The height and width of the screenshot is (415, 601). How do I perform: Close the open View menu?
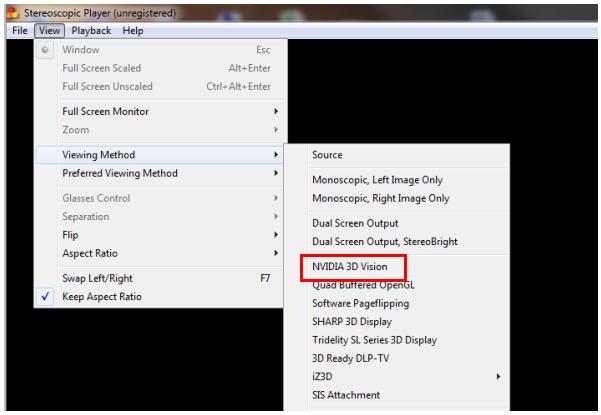(48, 31)
